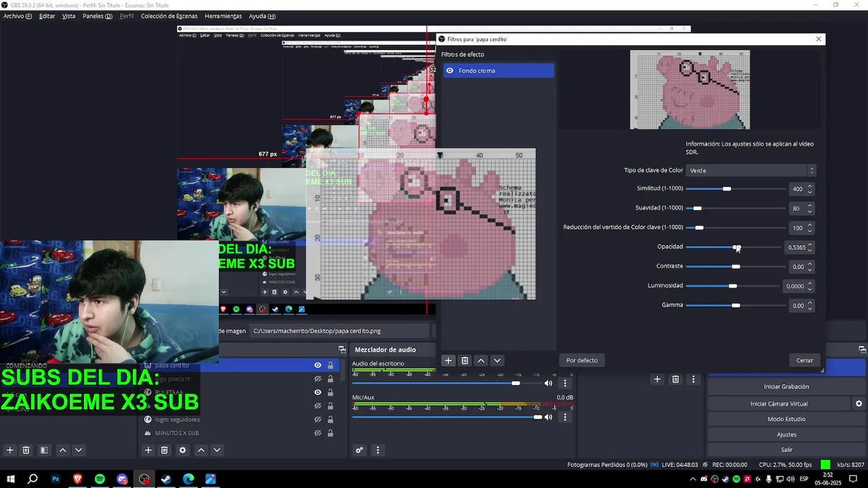
Task: Click Suavidad value spinbox arrows
Action: (x=810, y=209)
